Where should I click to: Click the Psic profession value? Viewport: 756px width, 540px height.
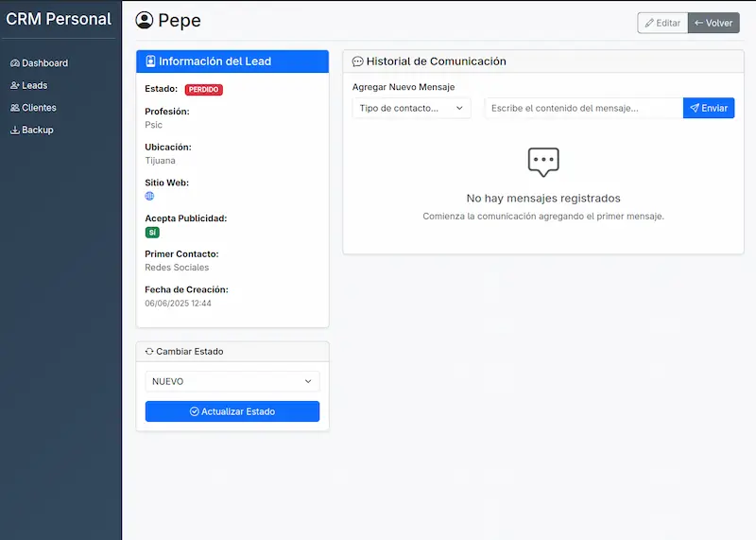(x=153, y=125)
